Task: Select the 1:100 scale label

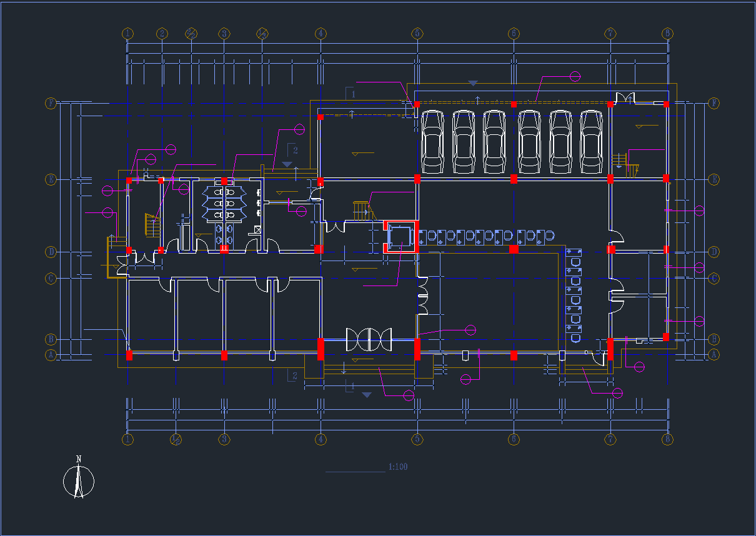Action: coord(398,467)
